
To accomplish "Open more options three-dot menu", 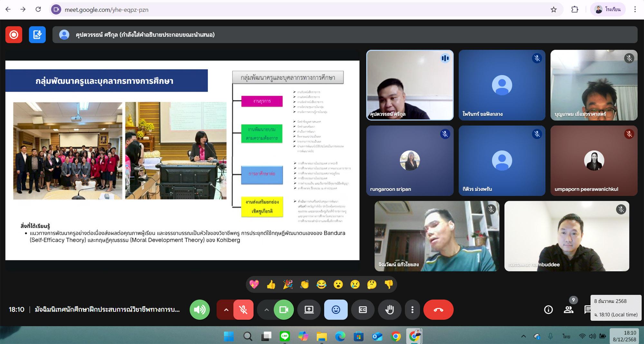I will (x=412, y=310).
